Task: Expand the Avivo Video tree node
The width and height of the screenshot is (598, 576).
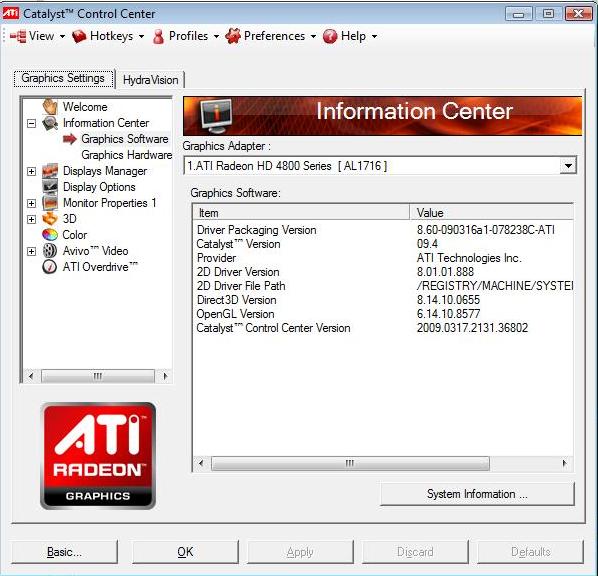Action: click(x=32, y=251)
